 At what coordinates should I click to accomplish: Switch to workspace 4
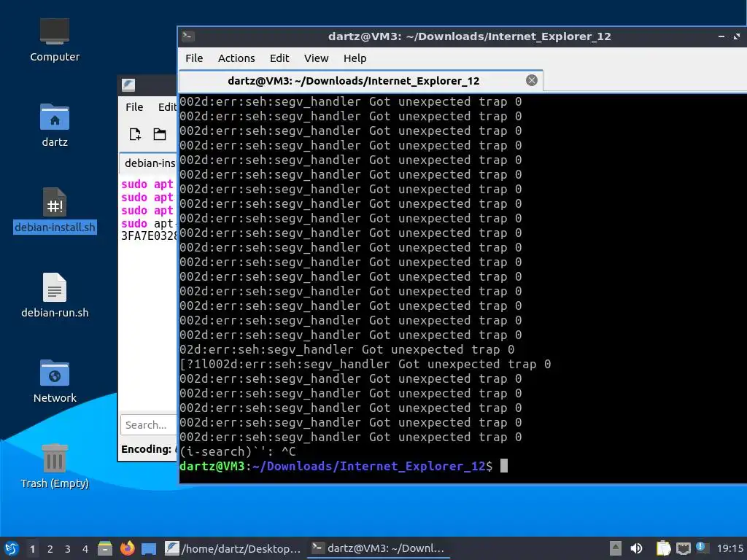click(x=85, y=549)
